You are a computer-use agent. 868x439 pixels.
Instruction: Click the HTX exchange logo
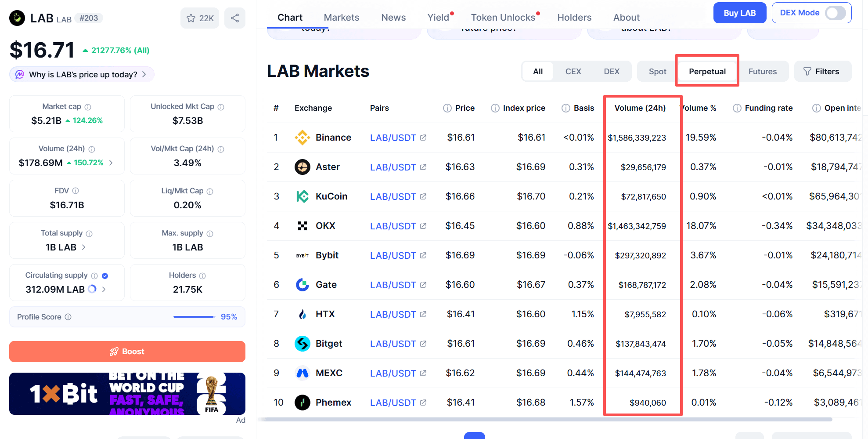(302, 314)
